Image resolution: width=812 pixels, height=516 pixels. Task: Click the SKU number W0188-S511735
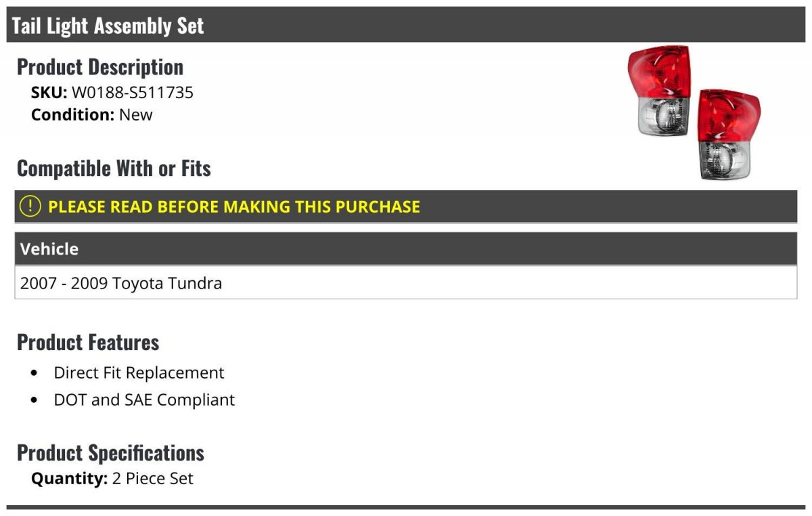[133, 93]
